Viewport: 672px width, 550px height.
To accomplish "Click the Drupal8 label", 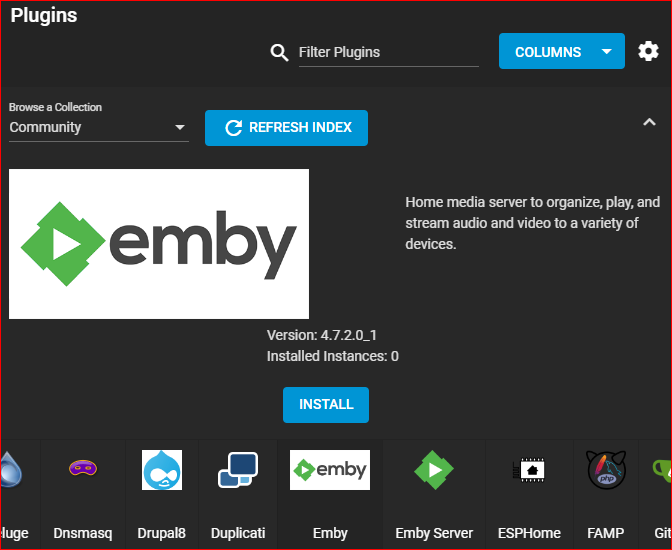I will point(162,533).
